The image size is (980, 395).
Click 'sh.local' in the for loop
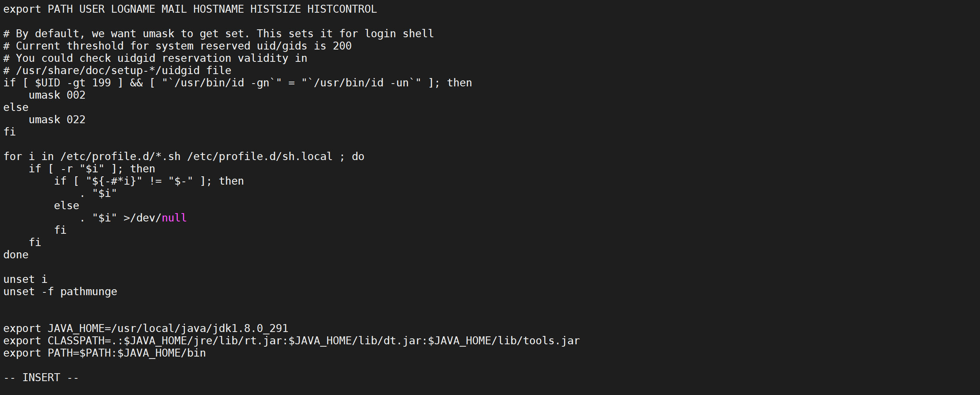coord(307,156)
